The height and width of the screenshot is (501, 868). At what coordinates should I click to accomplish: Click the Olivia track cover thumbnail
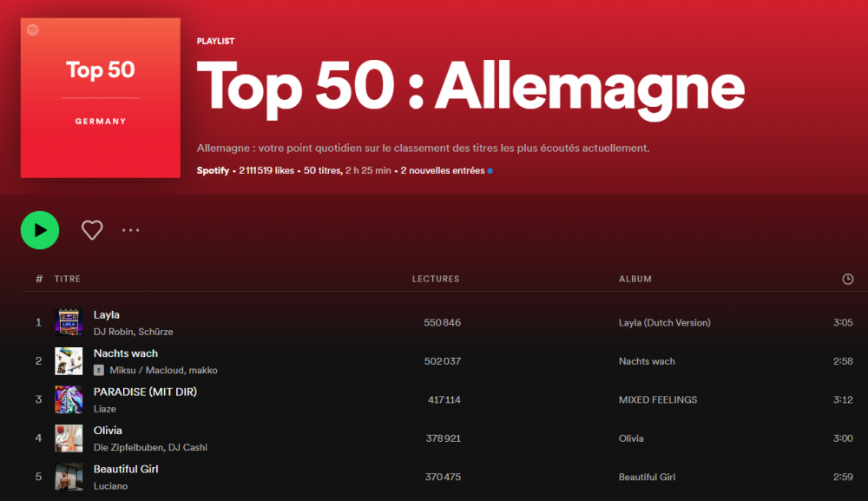69,438
